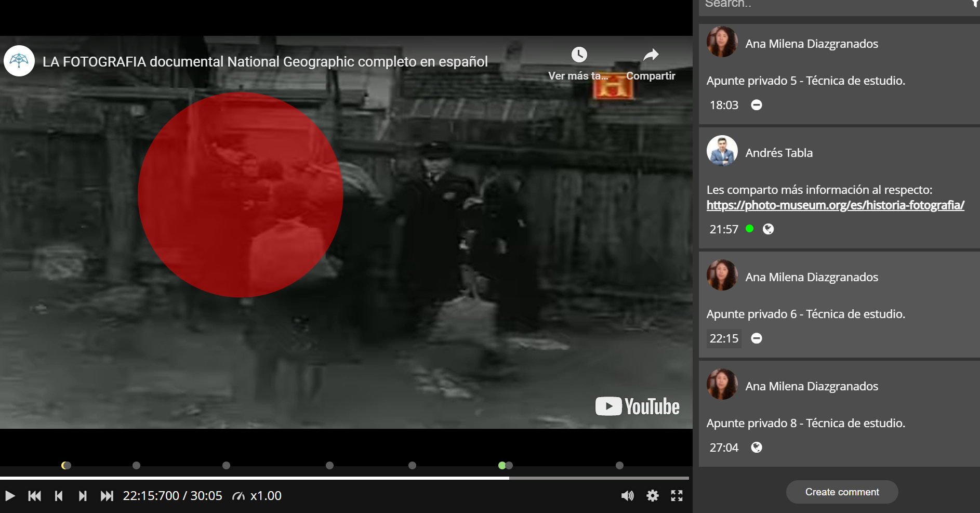The height and width of the screenshot is (513, 980).
Task: Click the green timeline marker
Action: [501, 465]
